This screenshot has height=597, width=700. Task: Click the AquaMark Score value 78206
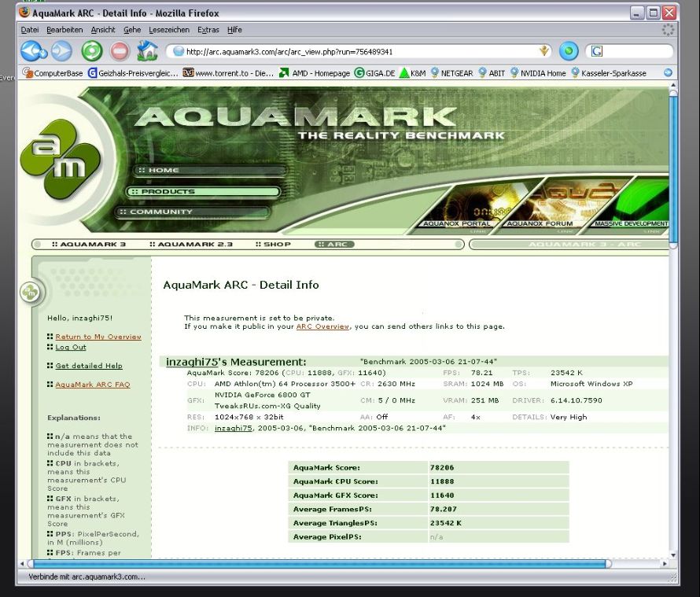click(442, 467)
